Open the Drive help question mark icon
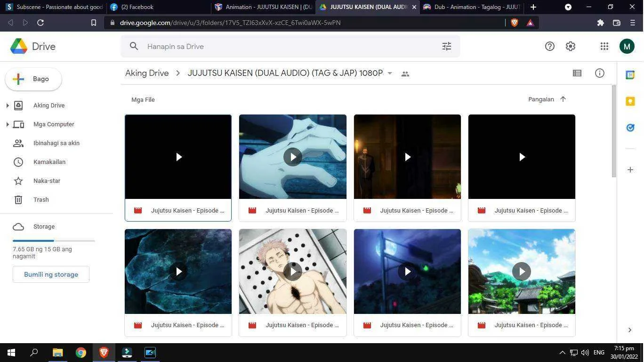The width and height of the screenshot is (644, 362). [550, 46]
